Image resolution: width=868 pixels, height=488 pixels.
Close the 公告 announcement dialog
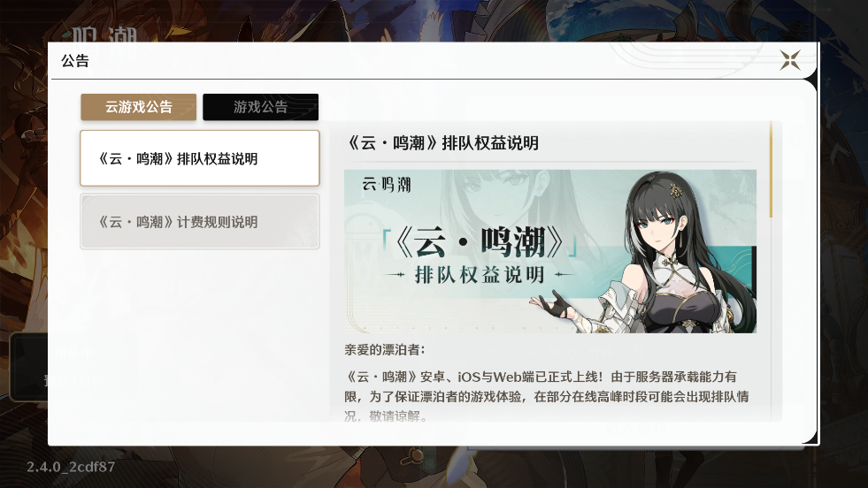[790, 60]
